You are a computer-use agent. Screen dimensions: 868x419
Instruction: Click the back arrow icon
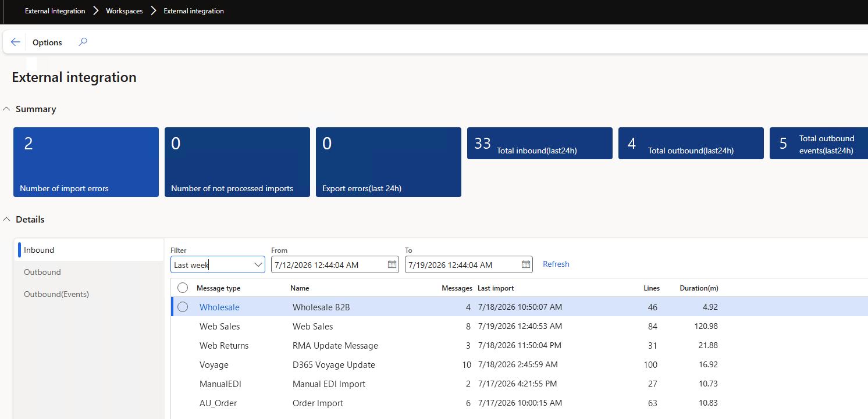(x=16, y=42)
